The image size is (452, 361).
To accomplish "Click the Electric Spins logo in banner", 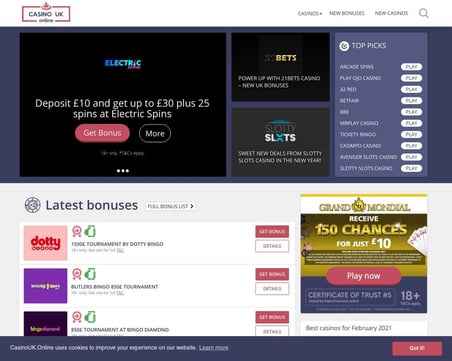I will [x=123, y=63].
